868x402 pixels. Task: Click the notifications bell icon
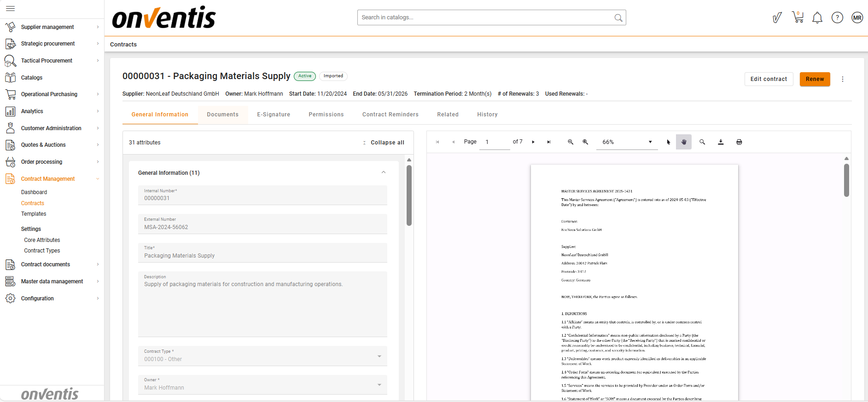(817, 18)
